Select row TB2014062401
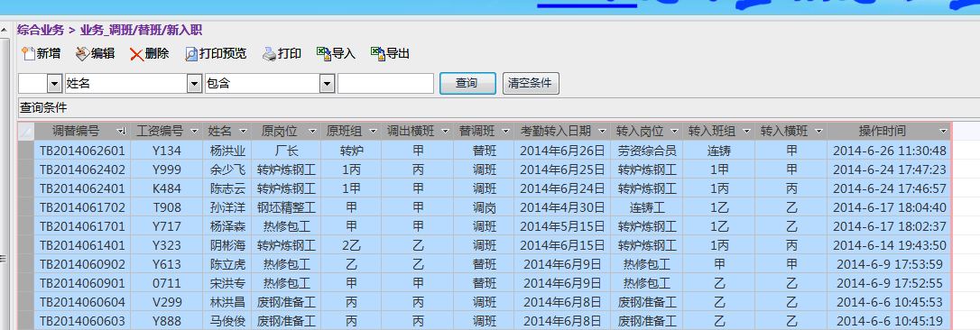Screen dimensions: 980x330 pyautogui.click(x=485, y=188)
